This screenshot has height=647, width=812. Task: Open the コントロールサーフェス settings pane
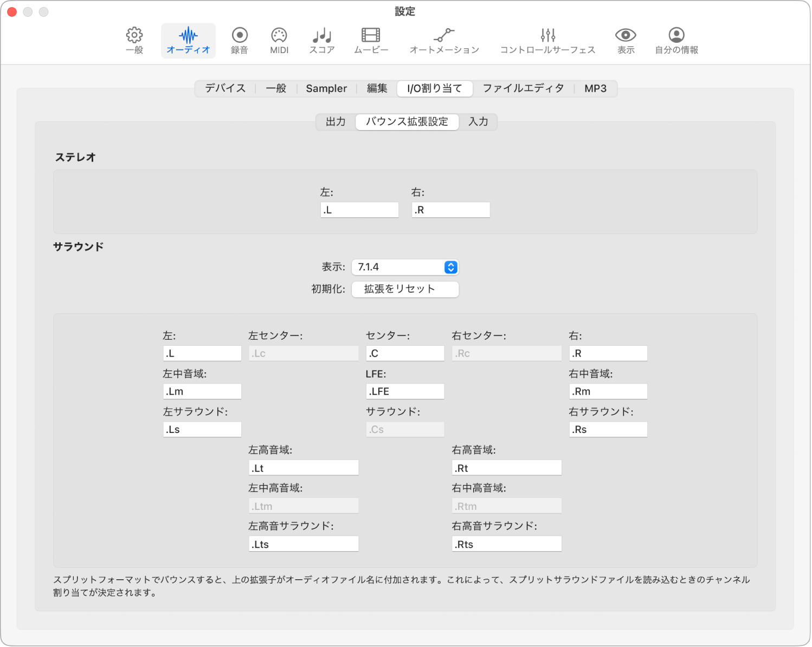(547, 40)
